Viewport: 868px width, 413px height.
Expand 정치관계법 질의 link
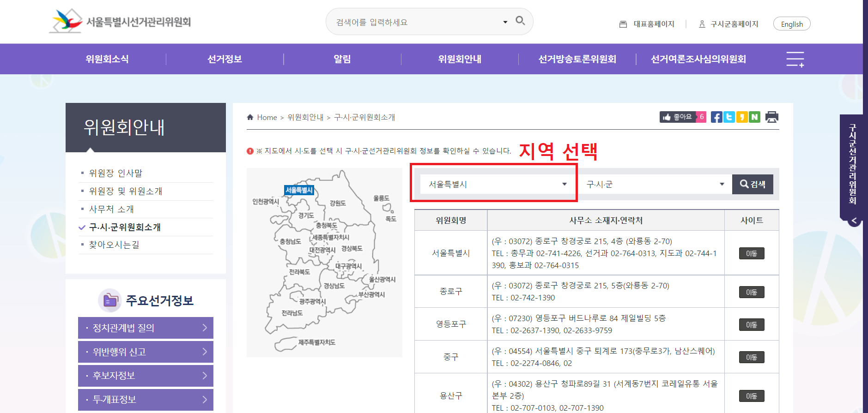point(146,328)
